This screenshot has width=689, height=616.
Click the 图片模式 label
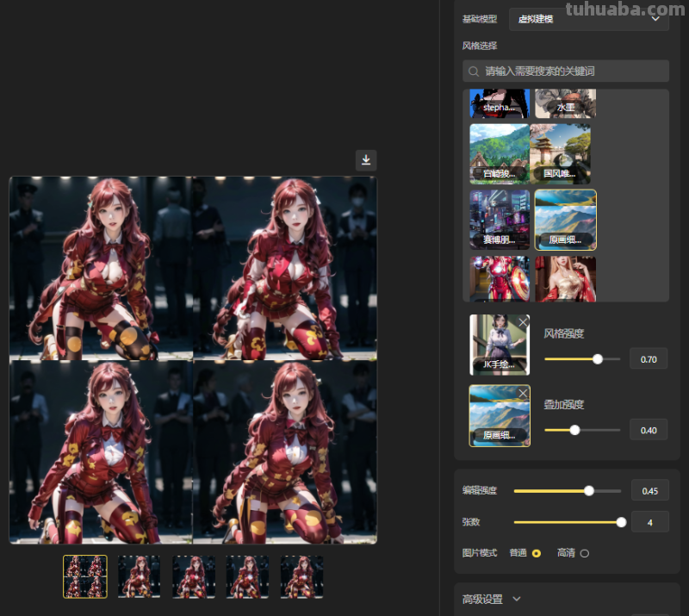point(480,553)
